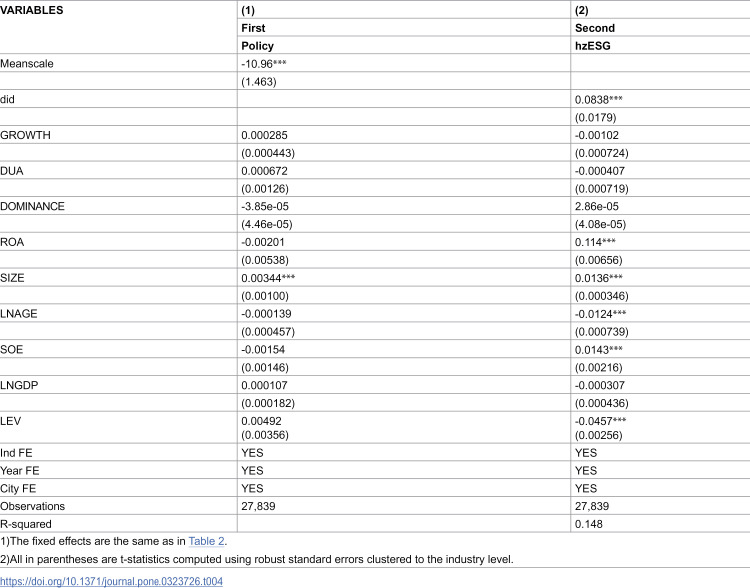Image resolution: width=750 pixels, height=588 pixels.
Task: Select the DOMINANCE row label
Action: [x=32, y=206]
